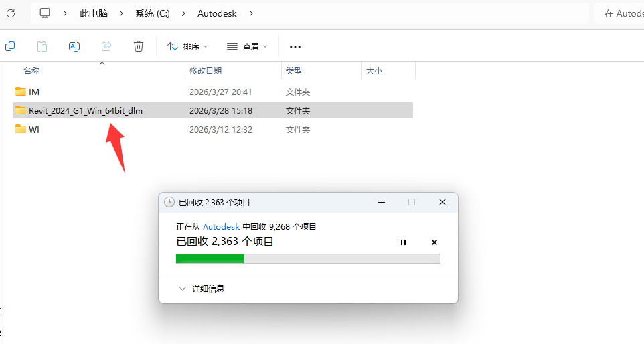Select Autodesk in the breadcrumb path
The image size is (644, 344).
217,13
